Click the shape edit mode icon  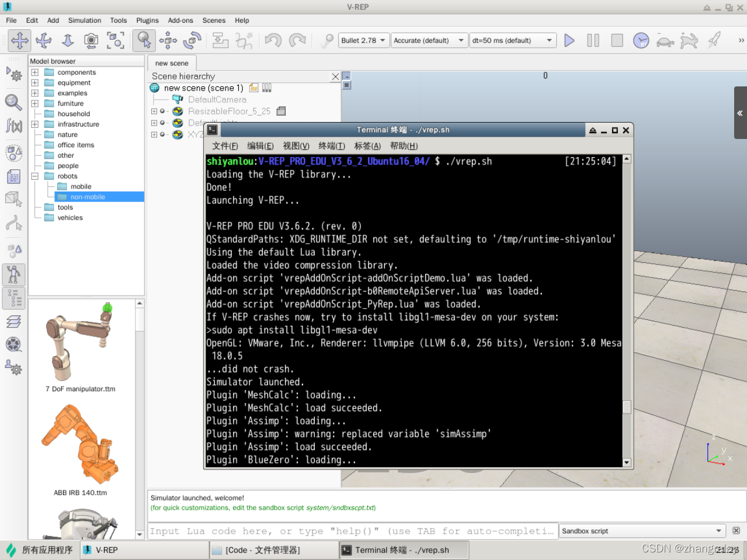coord(14,199)
